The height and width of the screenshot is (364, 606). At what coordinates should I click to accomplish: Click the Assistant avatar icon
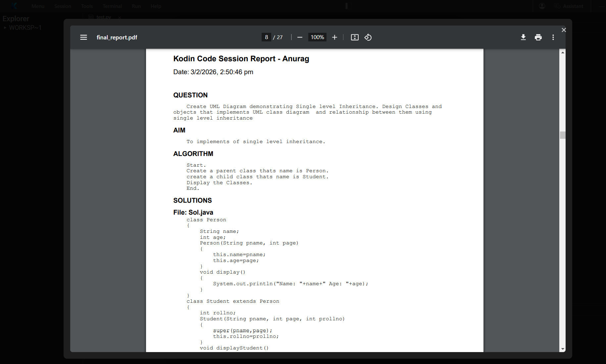click(557, 6)
